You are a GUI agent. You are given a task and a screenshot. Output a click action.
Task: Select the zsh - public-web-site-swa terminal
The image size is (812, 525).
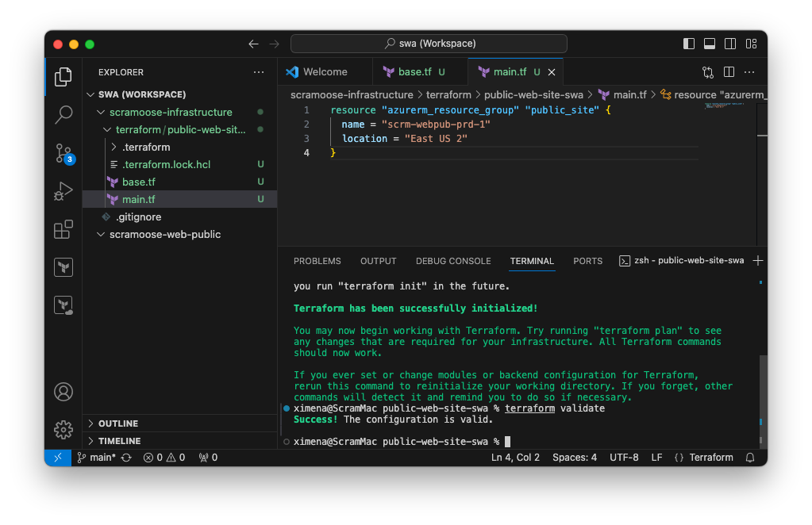682,261
